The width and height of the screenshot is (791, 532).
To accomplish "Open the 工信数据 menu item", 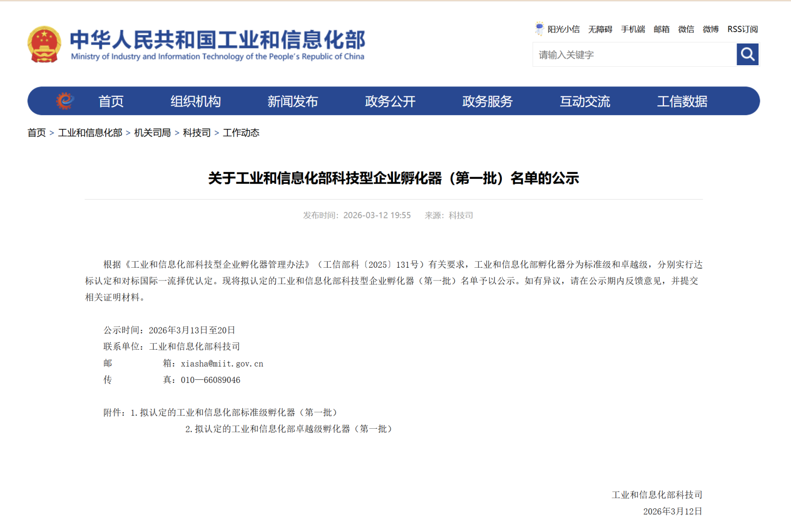I will click(x=682, y=101).
